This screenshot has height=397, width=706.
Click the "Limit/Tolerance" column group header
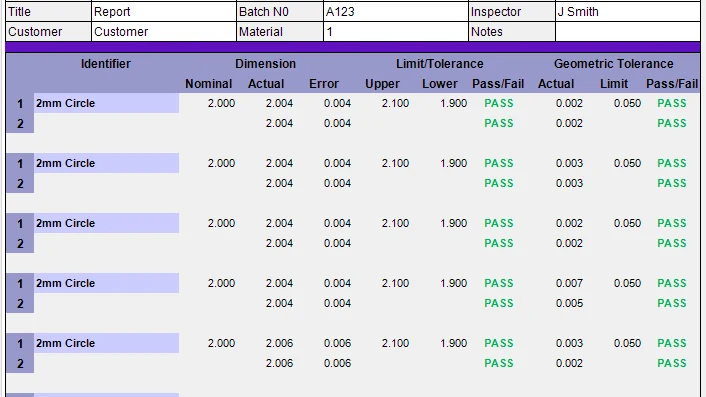(x=439, y=64)
